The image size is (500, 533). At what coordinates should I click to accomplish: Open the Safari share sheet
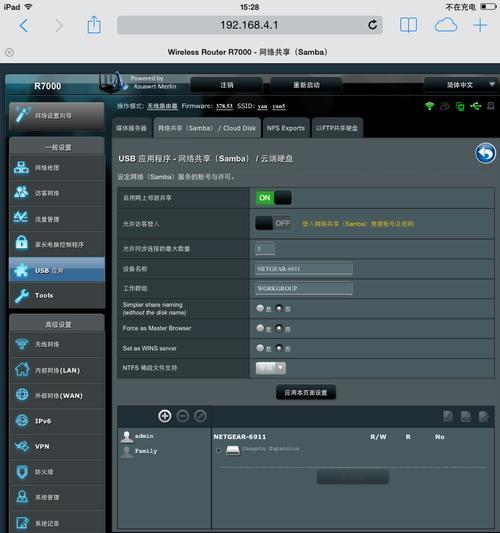(x=94, y=25)
